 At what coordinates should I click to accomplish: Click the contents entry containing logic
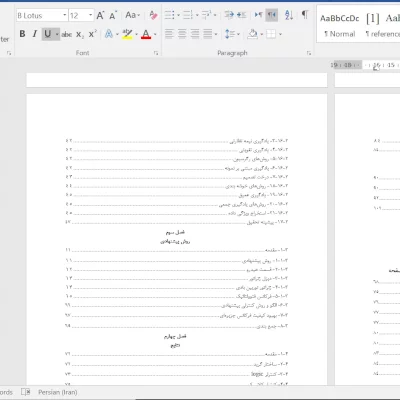click(x=177, y=374)
